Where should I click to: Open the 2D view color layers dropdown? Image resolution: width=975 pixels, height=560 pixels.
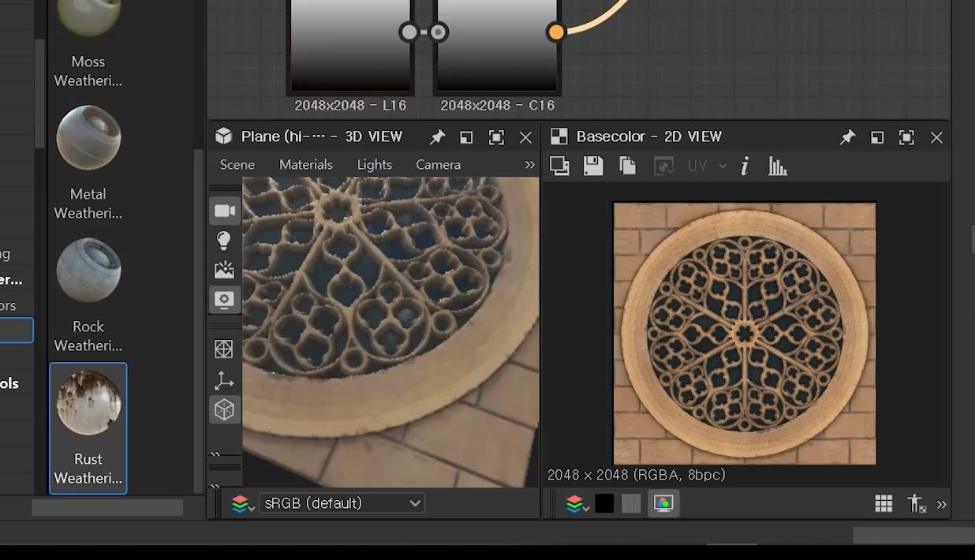[575, 504]
